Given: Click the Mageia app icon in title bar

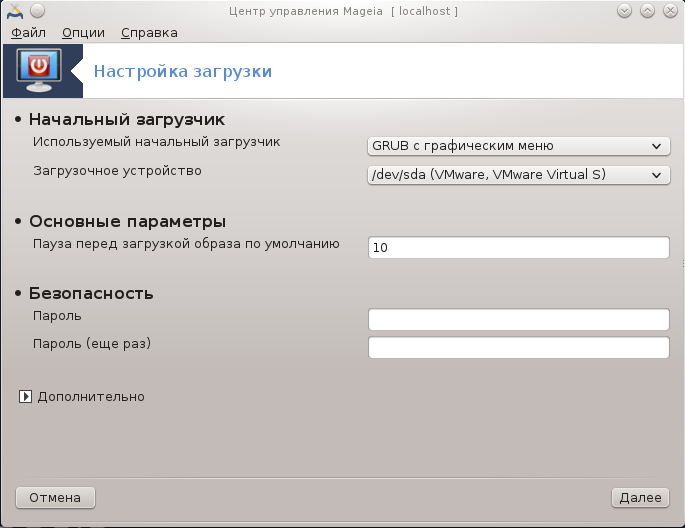Looking at the screenshot, I should click(14, 11).
